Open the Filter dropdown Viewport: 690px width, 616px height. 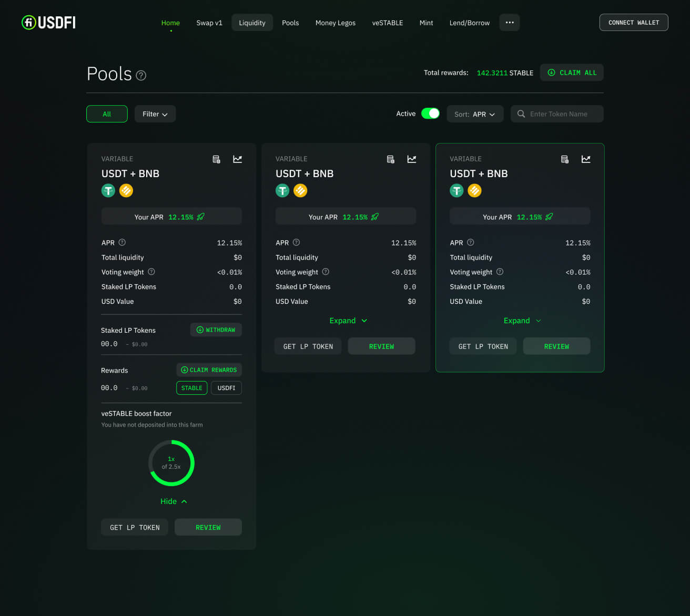pos(155,114)
